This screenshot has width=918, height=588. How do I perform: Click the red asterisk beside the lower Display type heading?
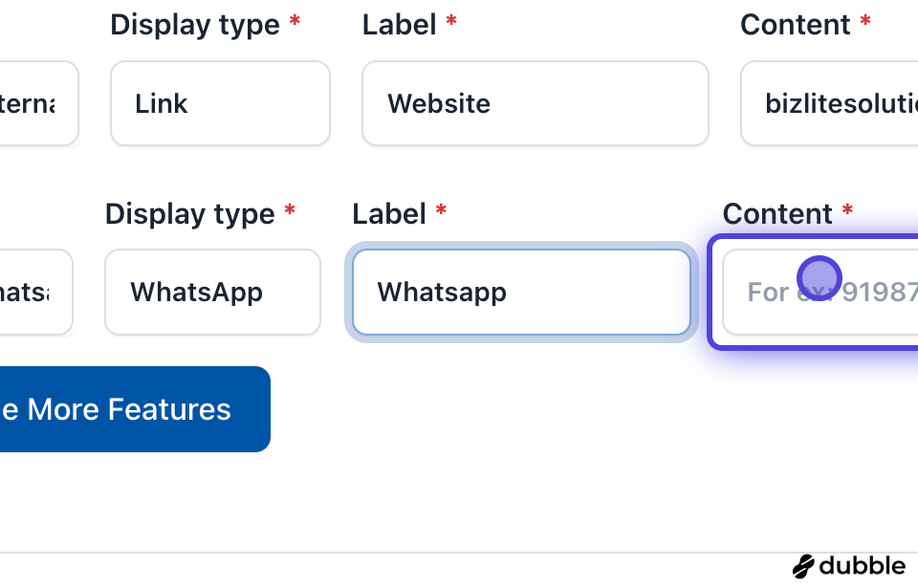[x=290, y=209]
